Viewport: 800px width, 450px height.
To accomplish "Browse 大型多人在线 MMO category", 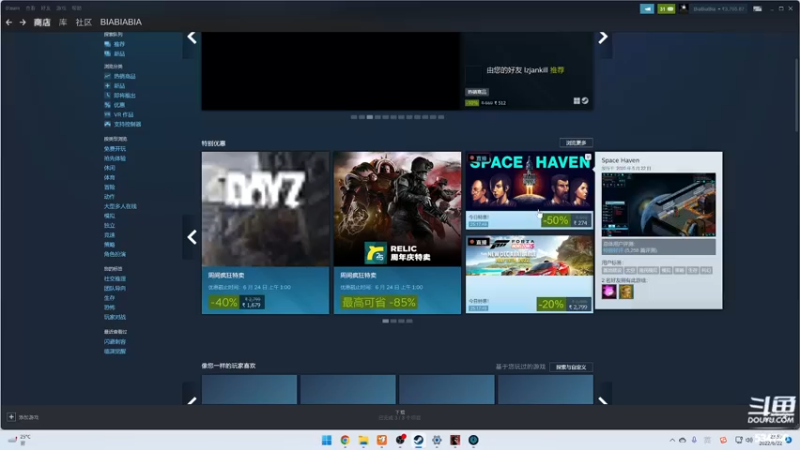I will (120, 206).
